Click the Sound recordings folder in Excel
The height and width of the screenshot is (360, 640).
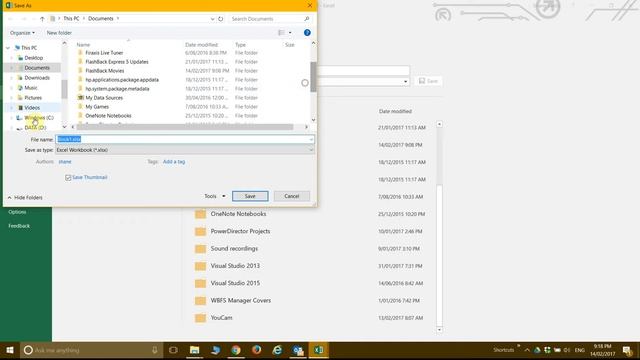click(x=234, y=249)
